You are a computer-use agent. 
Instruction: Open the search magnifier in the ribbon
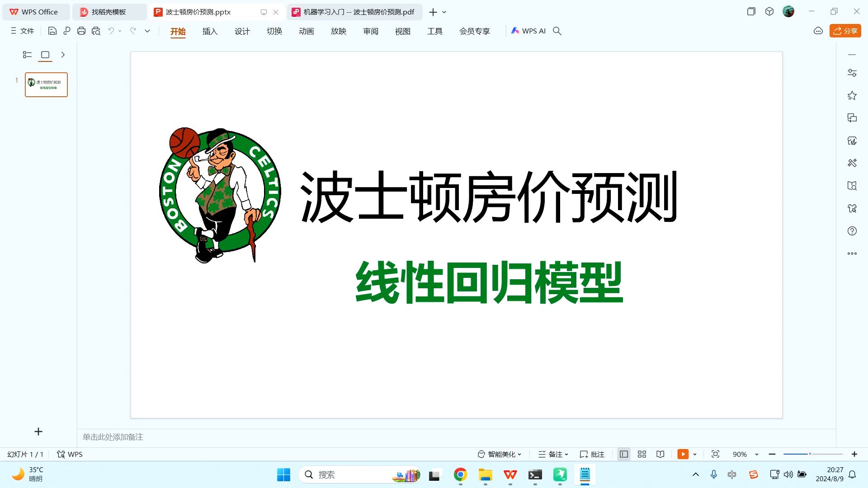point(557,31)
